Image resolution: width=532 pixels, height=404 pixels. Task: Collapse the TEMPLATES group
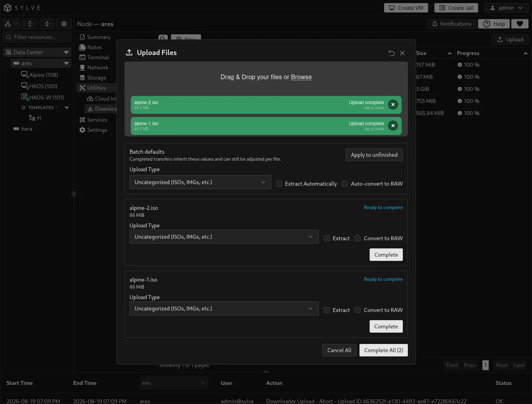[x=67, y=108]
